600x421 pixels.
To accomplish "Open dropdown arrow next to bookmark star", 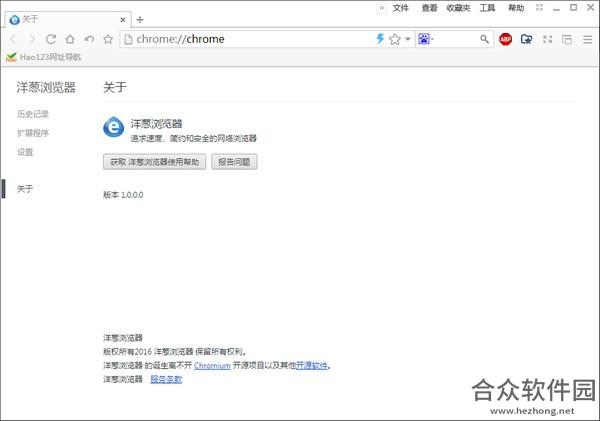I will 408,39.
